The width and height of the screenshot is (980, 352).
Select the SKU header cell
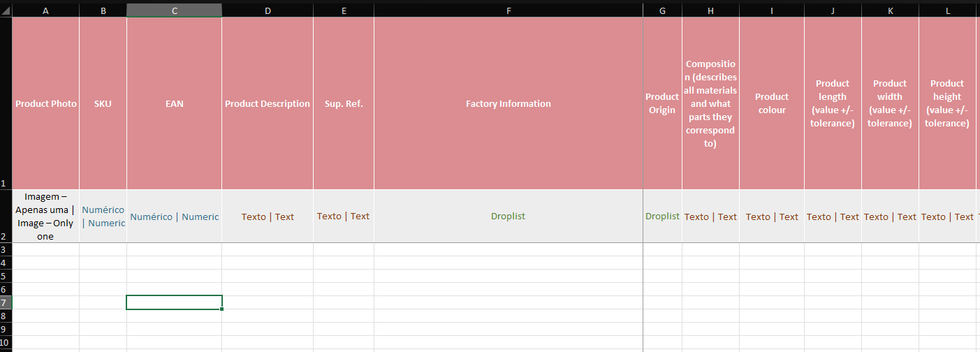pyautogui.click(x=103, y=103)
